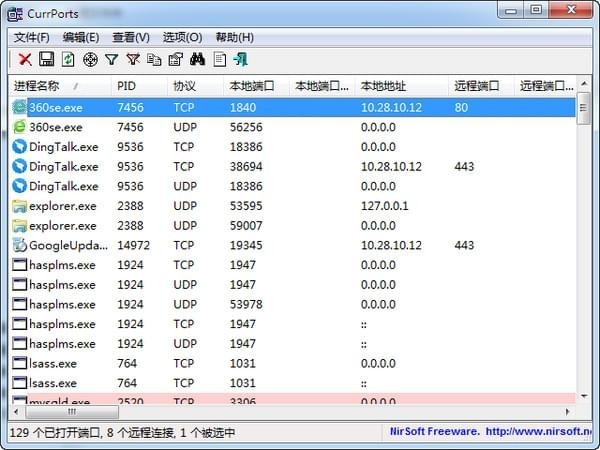
Task: Open the 查看(V) menu
Action: coord(131,38)
